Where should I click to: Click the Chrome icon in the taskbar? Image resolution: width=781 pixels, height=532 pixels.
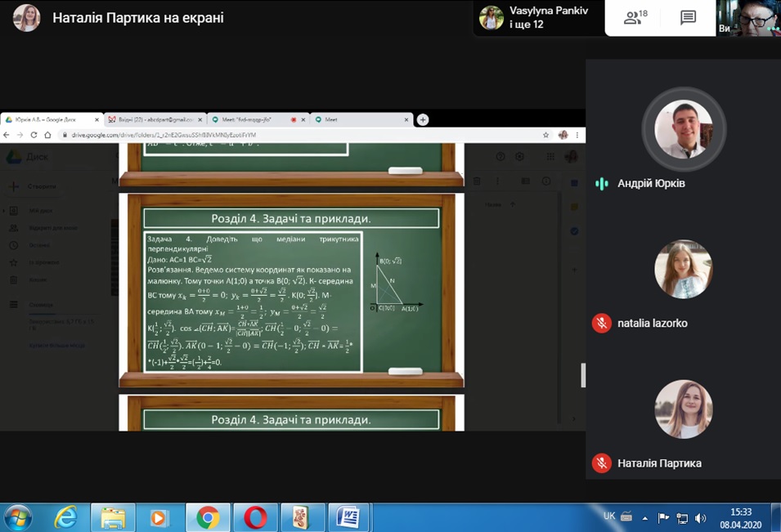208,517
